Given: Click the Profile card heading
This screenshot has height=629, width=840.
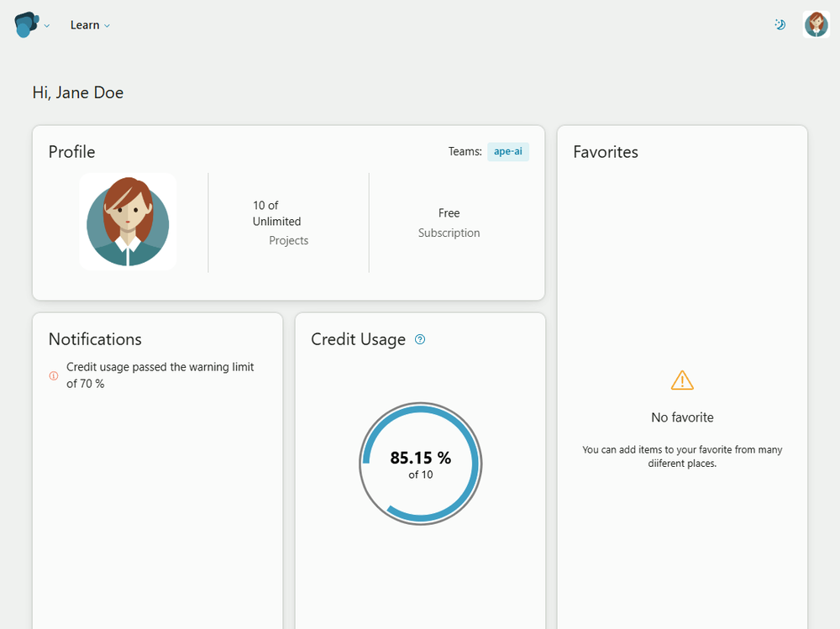Looking at the screenshot, I should coord(71,152).
